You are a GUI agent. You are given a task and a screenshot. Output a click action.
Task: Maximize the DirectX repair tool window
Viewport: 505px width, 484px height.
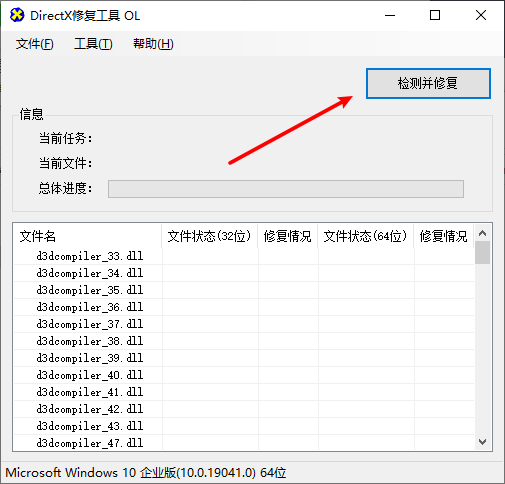click(435, 15)
